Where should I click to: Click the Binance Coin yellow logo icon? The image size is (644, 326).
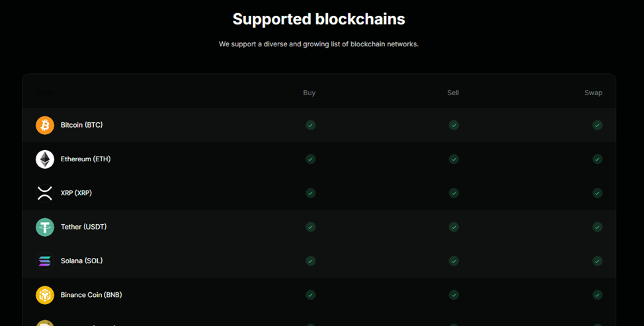(x=45, y=295)
